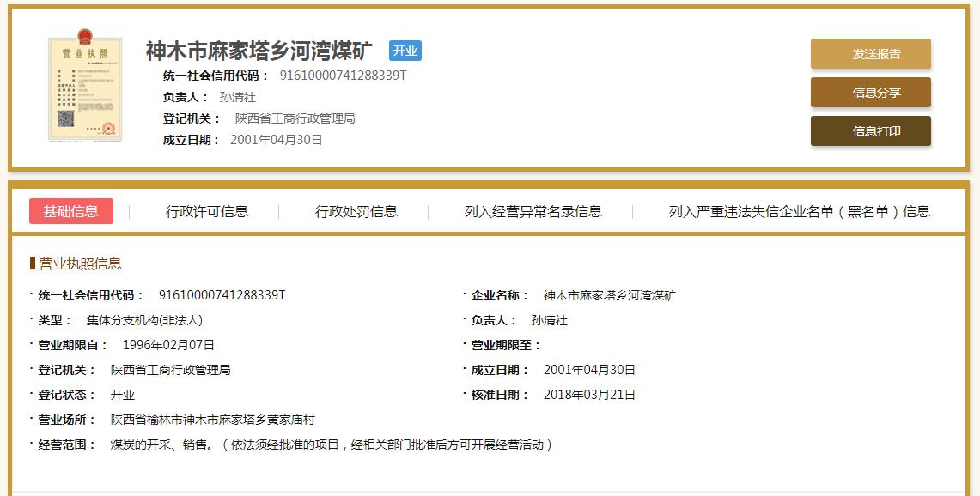Click the 营业执照信息 section heading

[x=80, y=263]
